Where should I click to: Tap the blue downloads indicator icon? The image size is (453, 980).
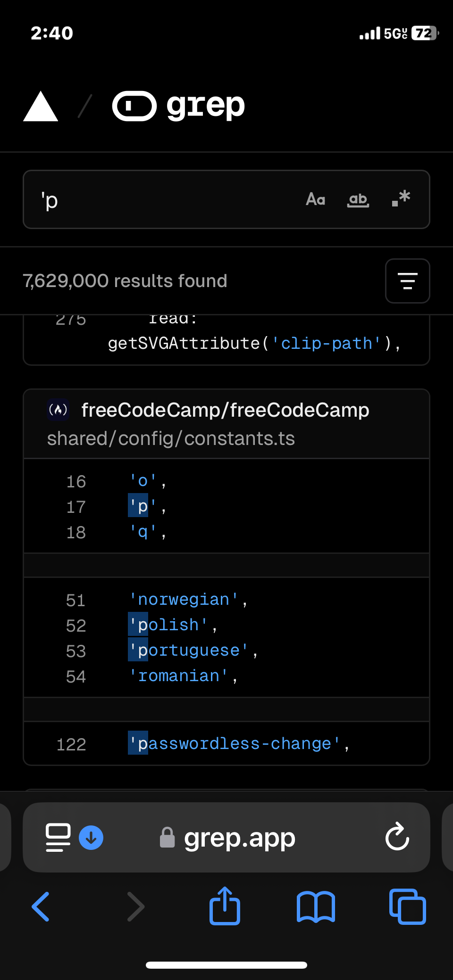(91, 838)
